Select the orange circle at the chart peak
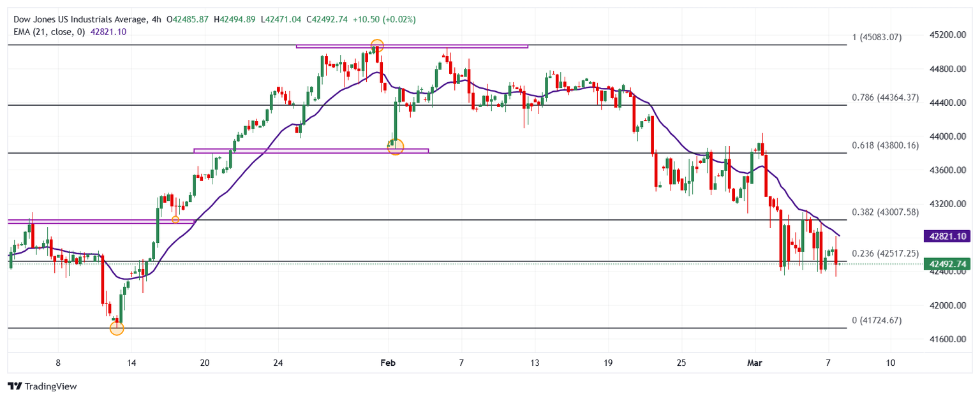980x399 pixels. [377, 46]
